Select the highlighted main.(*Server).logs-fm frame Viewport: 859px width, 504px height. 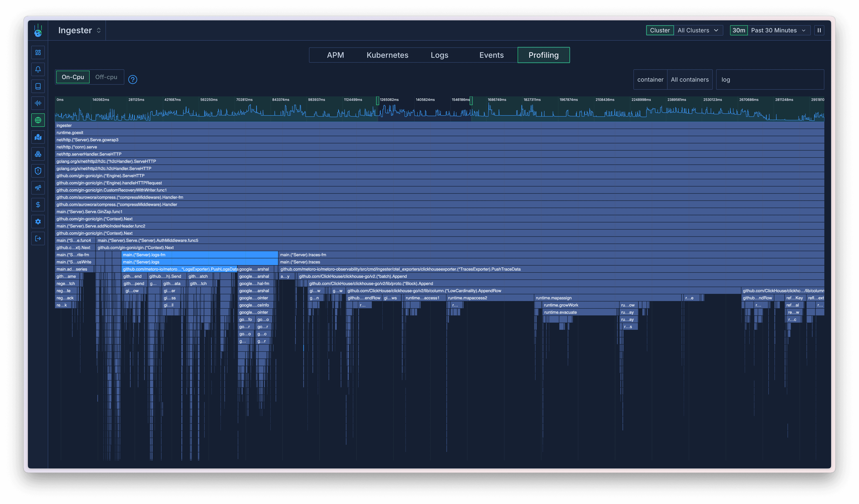200,255
